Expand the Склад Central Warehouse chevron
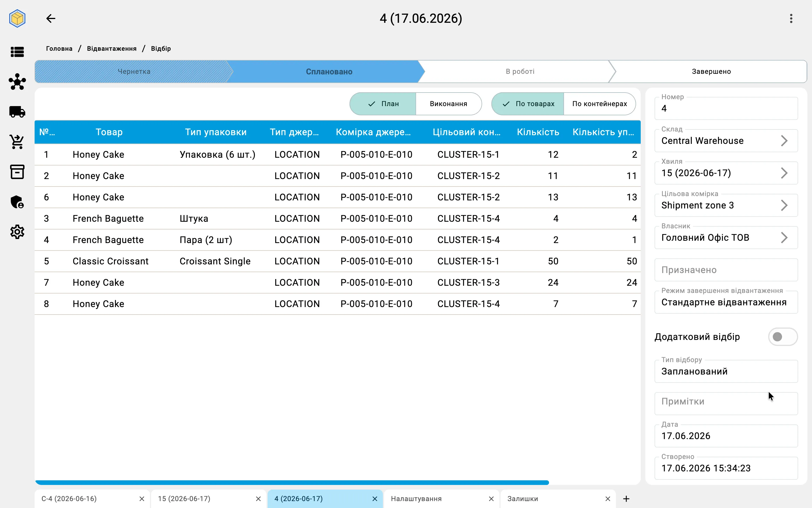 tap(784, 141)
